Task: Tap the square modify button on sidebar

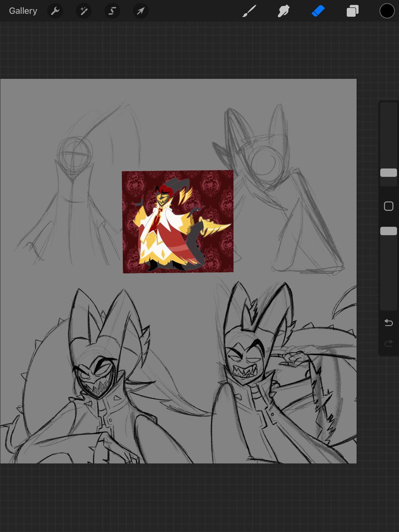Action: (x=389, y=206)
